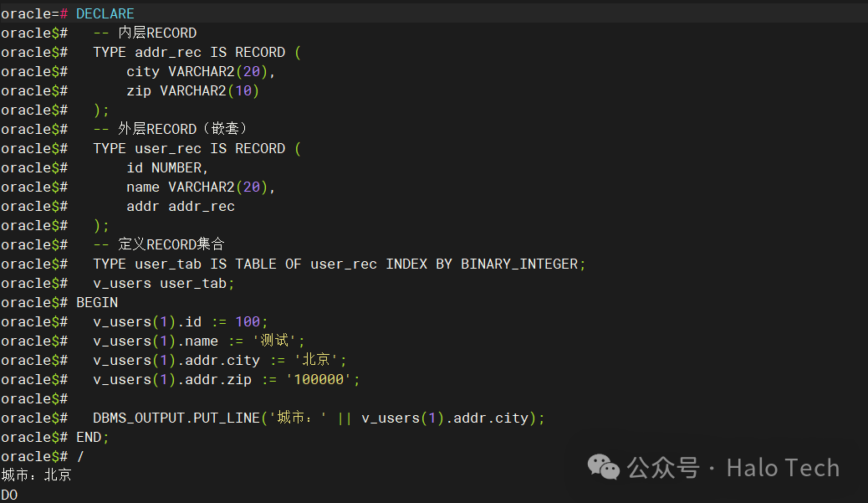The image size is (868, 503).
Task: Click the line 'TYPE user_rec IS RECORD ('
Action: 197,148
